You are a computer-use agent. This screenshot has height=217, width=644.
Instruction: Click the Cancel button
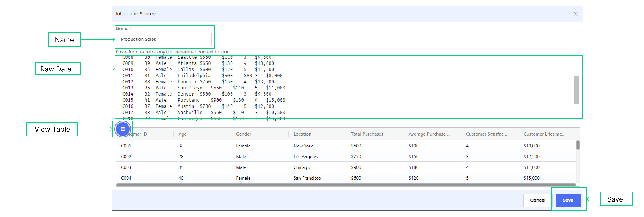[537, 200]
